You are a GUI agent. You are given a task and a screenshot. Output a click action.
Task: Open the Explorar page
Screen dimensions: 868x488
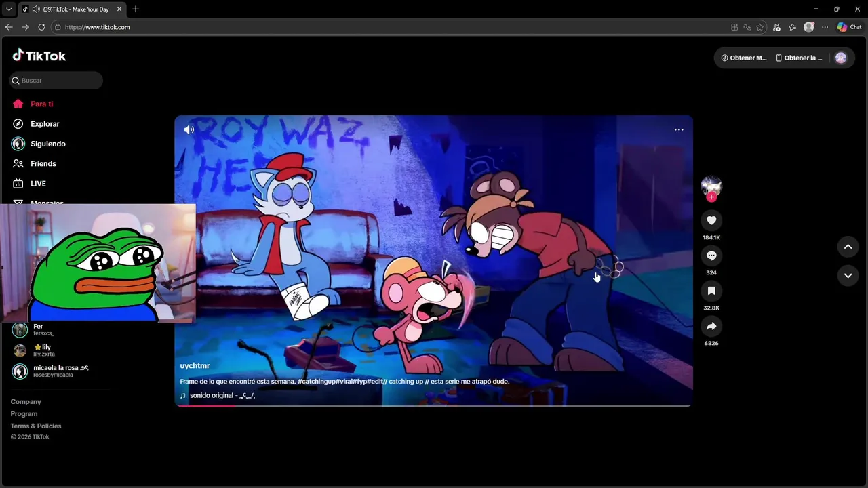pos(45,124)
